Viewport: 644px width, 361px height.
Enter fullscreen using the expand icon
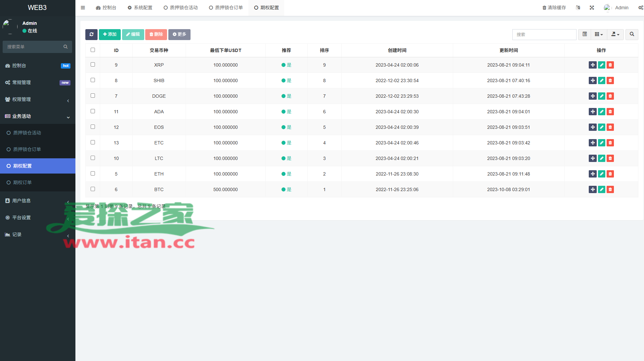[x=592, y=8]
